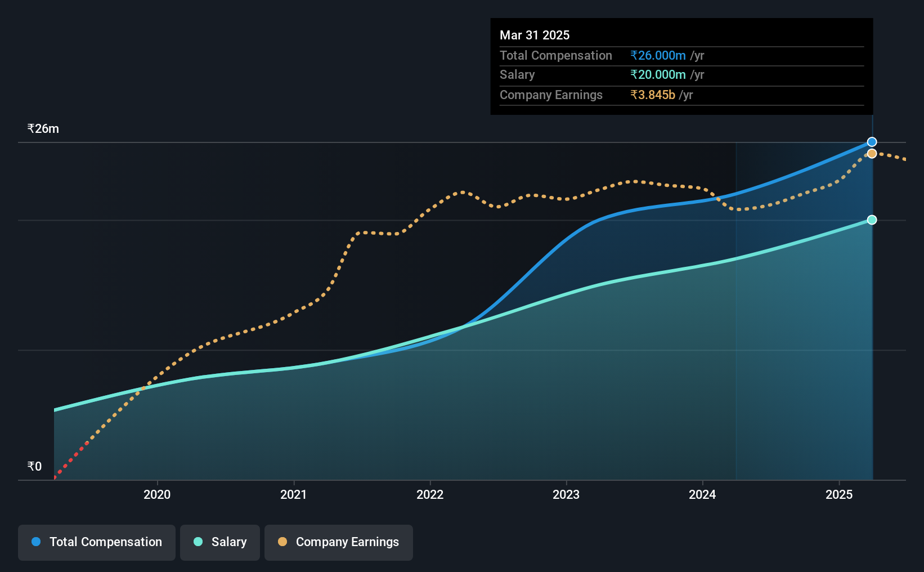The width and height of the screenshot is (924, 572).
Task: Click the ₹3.845b company earnings value
Action: click(653, 95)
